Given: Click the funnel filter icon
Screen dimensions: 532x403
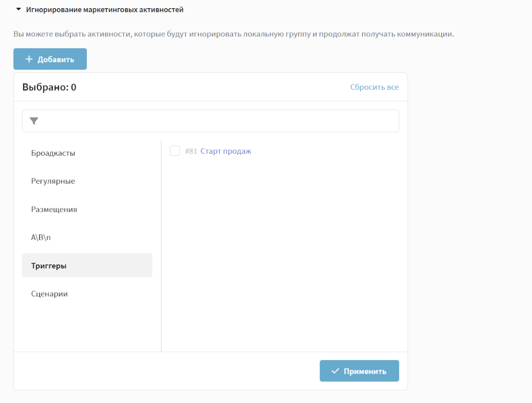Looking at the screenshot, I should (x=34, y=121).
